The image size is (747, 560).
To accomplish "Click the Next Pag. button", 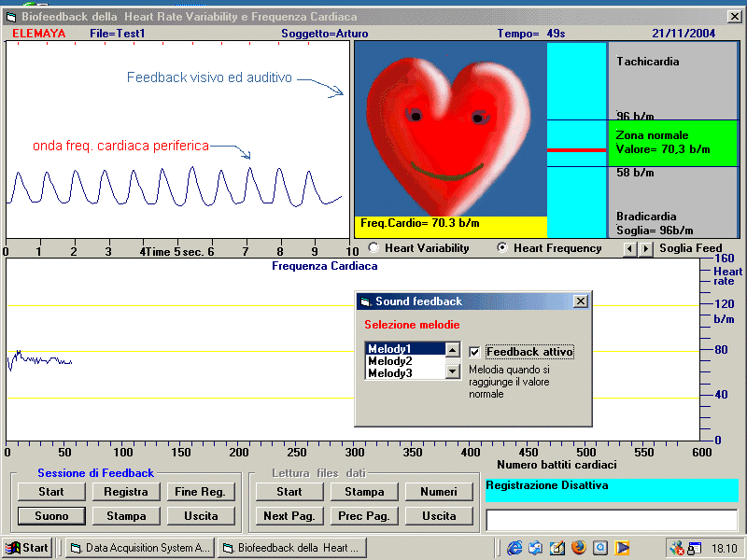I will (289, 515).
